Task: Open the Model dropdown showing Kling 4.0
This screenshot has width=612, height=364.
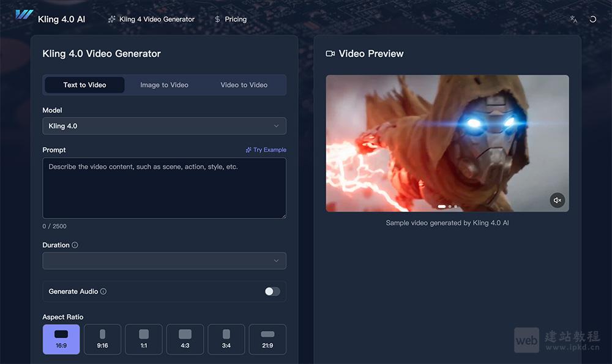Action: pyautogui.click(x=164, y=126)
